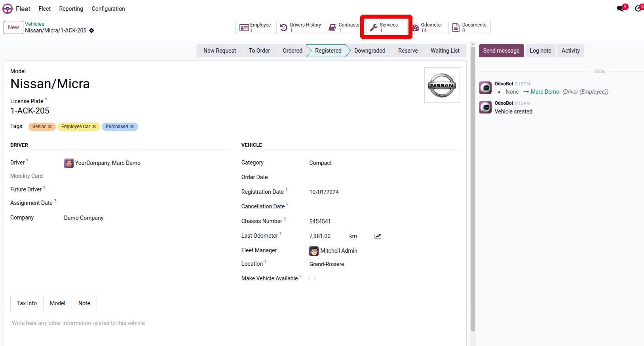Enable the Make Vehicle Available checkbox
The height and width of the screenshot is (346, 644).
pyautogui.click(x=312, y=278)
